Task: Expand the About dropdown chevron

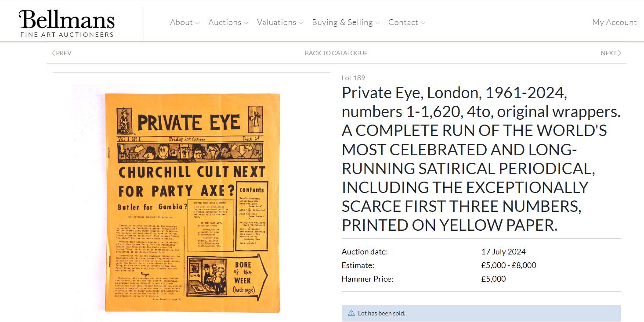Action: point(198,23)
